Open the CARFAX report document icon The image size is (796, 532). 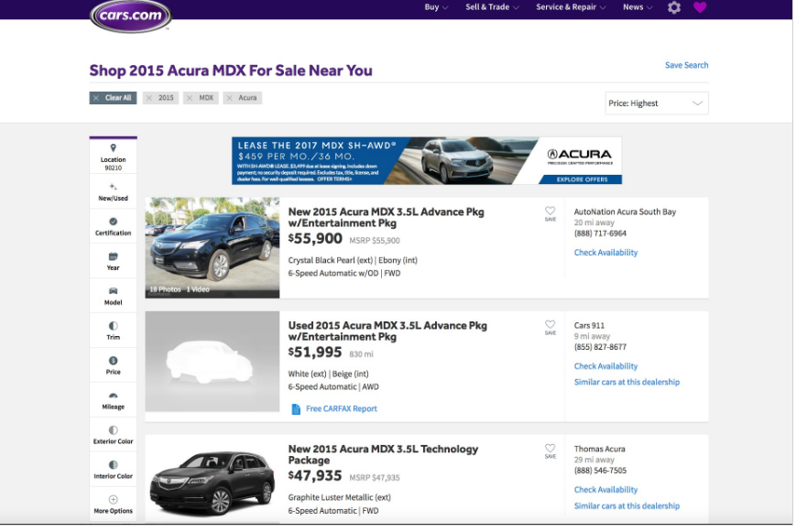pyautogui.click(x=296, y=409)
